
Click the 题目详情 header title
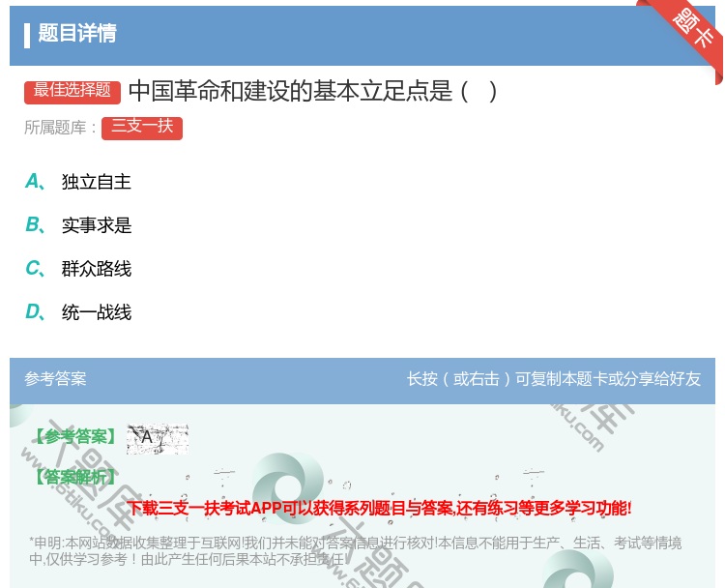[77, 33]
